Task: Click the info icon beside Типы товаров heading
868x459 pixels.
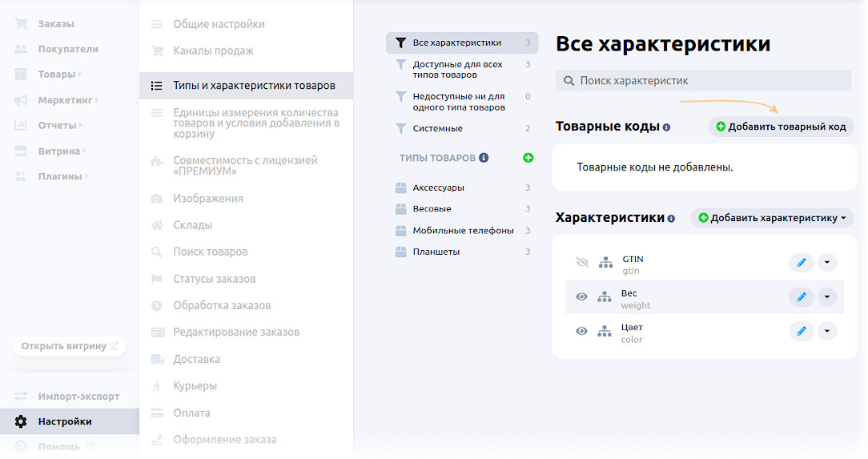Action: pyautogui.click(x=484, y=158)
